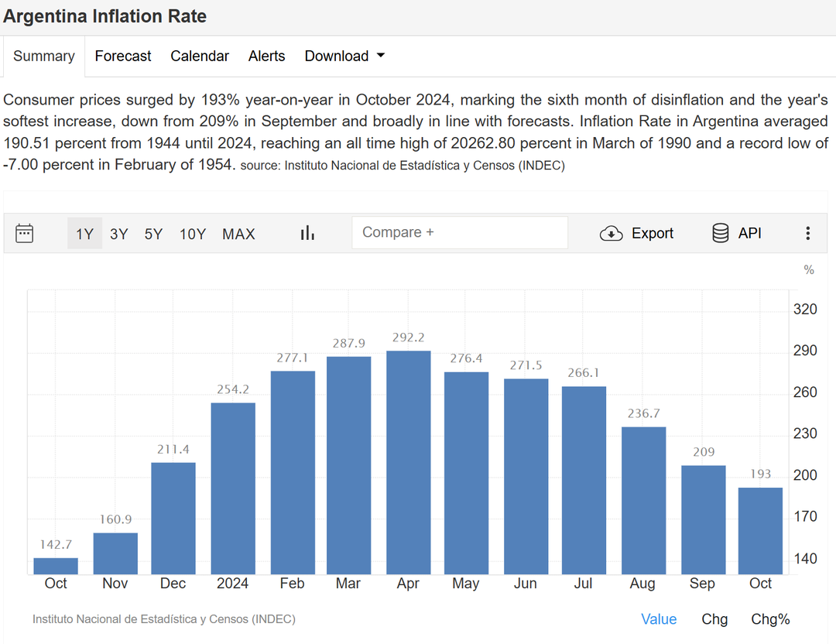Viewport: 836px width, 644px height.
Task: Switch chart to 5Y range
Action: pos(153,234)
